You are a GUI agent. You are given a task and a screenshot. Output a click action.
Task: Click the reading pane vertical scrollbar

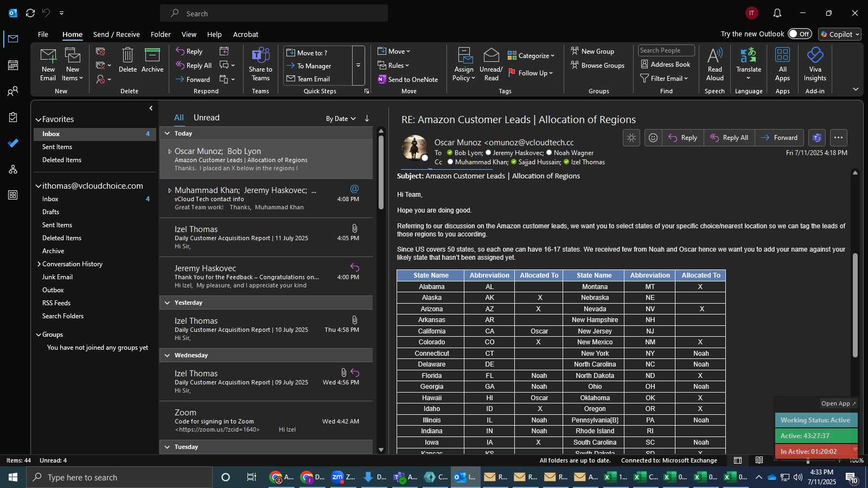coord(855,305)
